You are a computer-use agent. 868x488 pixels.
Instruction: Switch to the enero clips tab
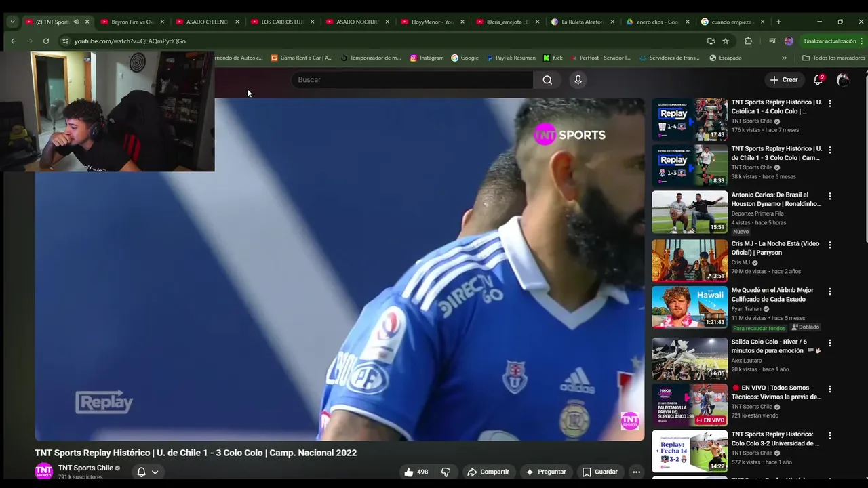tap(658, 22)
